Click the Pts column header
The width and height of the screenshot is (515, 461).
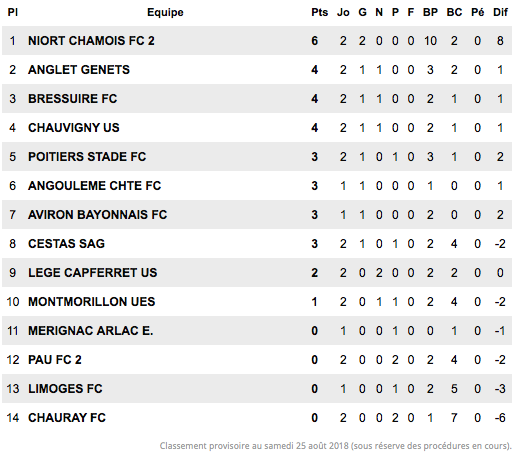[319, 12]
